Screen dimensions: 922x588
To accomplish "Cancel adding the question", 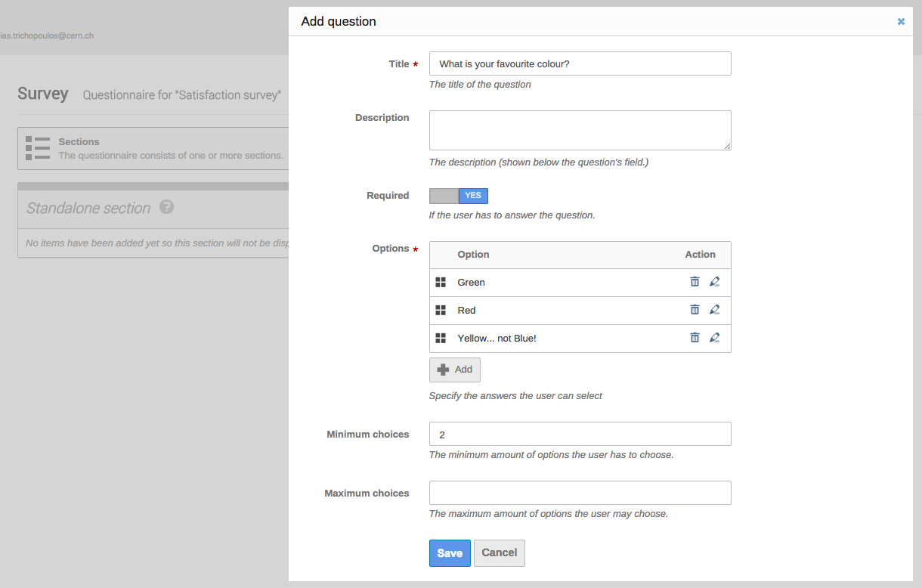I will (x=499, y=553).
